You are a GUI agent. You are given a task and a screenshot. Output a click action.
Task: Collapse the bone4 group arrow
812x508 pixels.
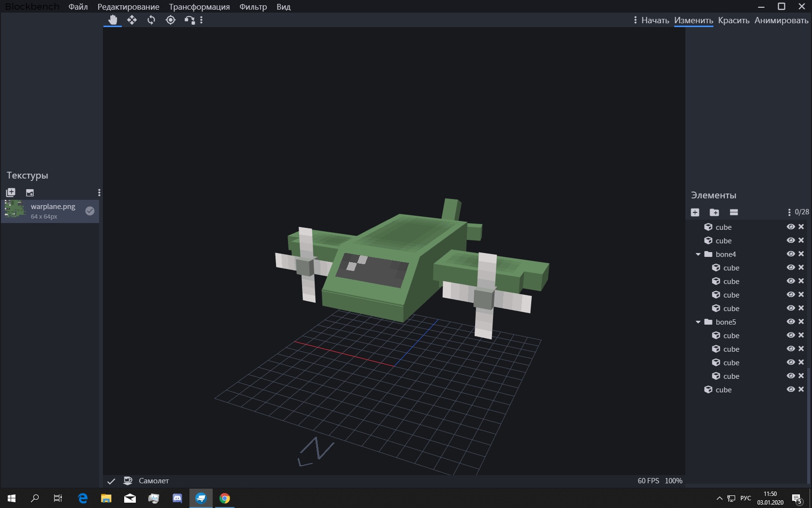click(x=698, y=254)
